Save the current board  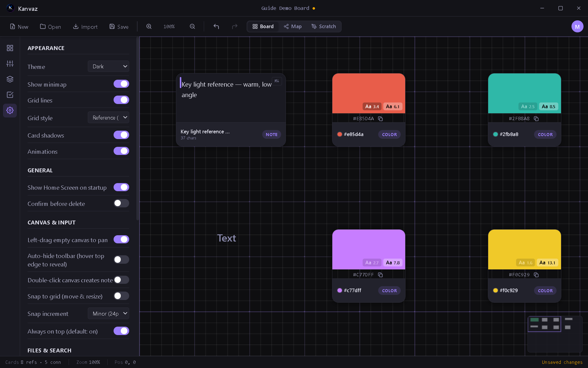[x=119, y=27]
